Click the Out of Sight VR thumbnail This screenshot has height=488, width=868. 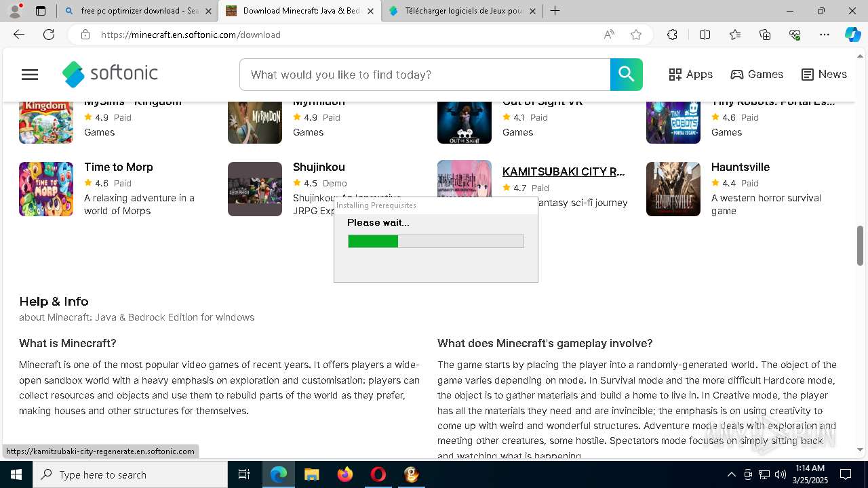465,123
